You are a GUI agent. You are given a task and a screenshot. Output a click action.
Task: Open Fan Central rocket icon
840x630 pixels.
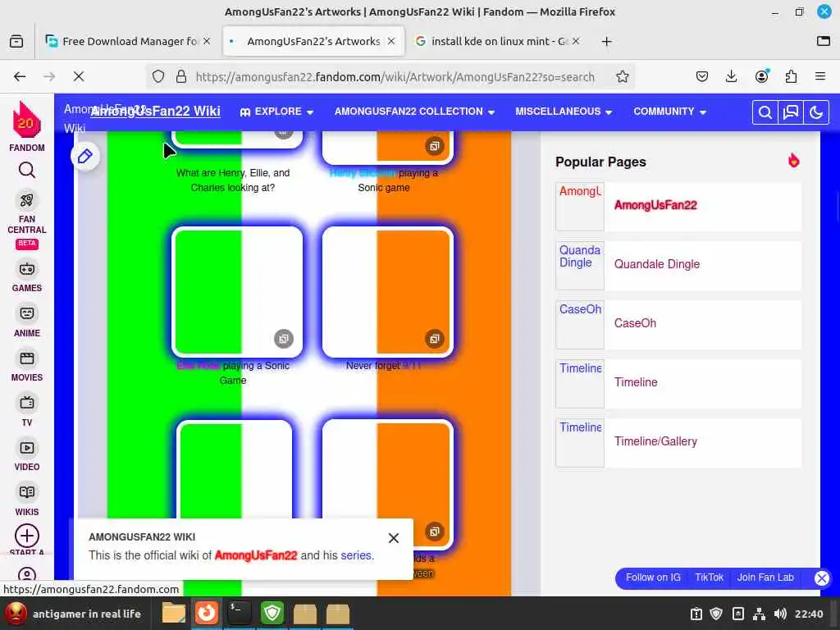tap(27, 200)
